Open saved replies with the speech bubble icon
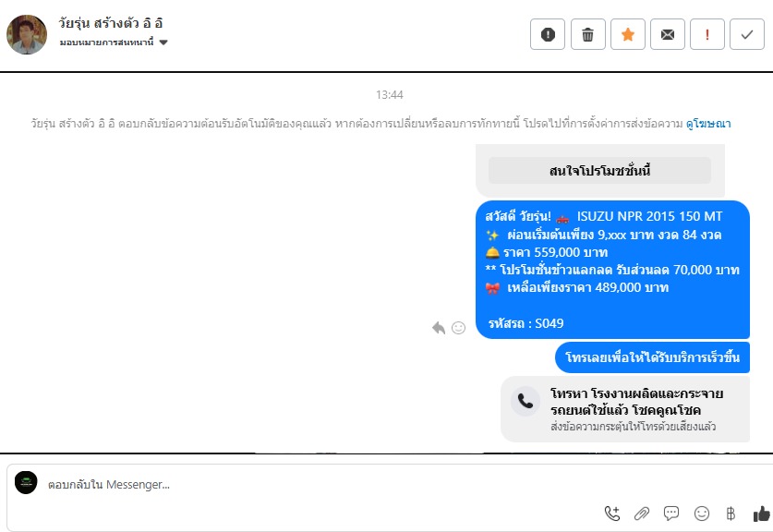The width and height of the screenshot is (773, 532). click(671, 514)
